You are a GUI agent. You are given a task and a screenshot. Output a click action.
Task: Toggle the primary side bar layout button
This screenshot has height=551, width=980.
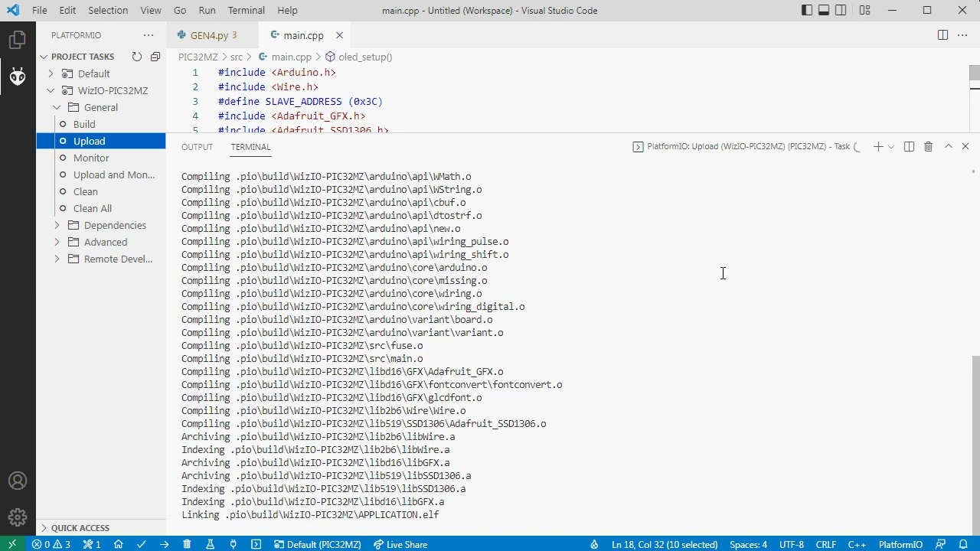[x=807, y=11]
